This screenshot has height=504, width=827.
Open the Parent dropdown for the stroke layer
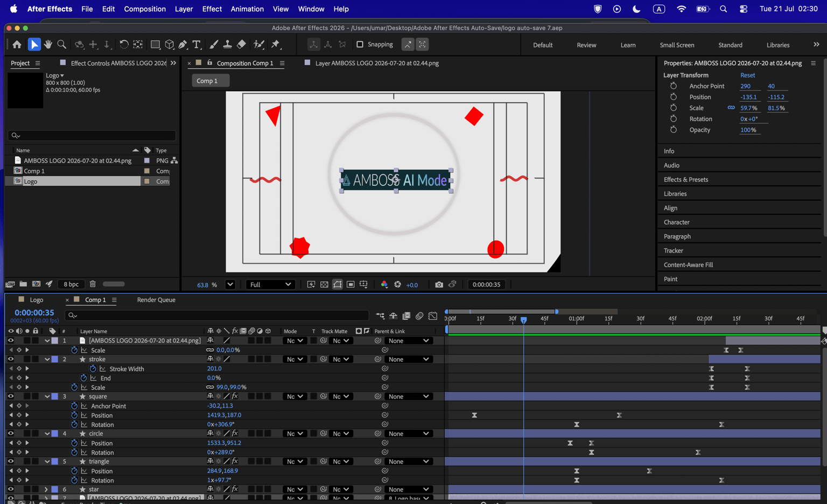click(409, 359)
